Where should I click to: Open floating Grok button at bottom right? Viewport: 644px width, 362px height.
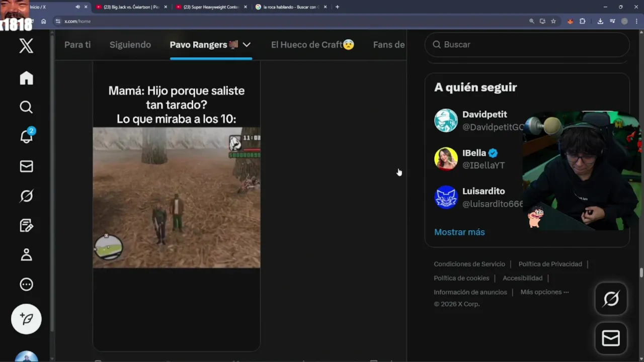coord(611,299)
